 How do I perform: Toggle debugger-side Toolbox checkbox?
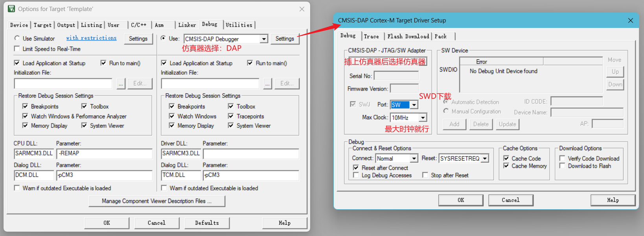(231, 106)
